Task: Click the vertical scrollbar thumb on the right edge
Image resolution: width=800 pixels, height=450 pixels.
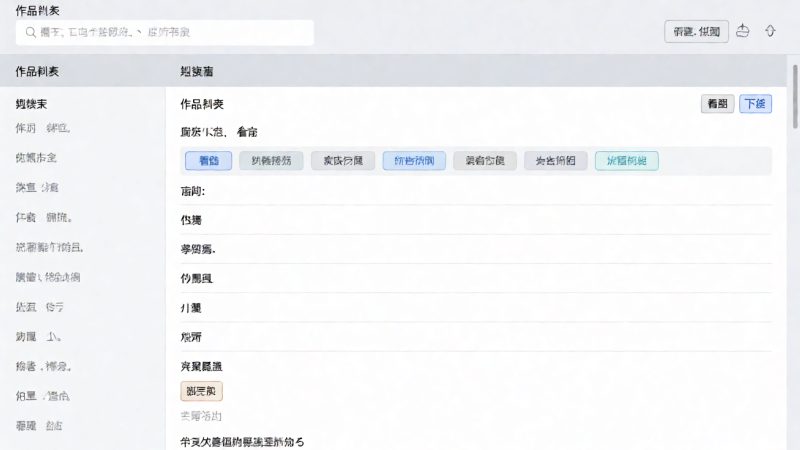Action: [x=795, y=97]
